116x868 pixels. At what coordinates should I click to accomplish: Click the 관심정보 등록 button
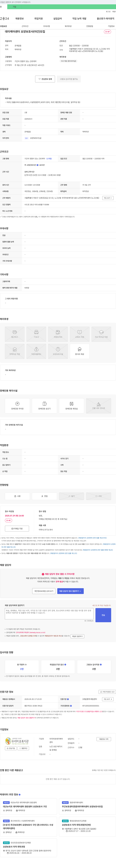pos(45,79)
